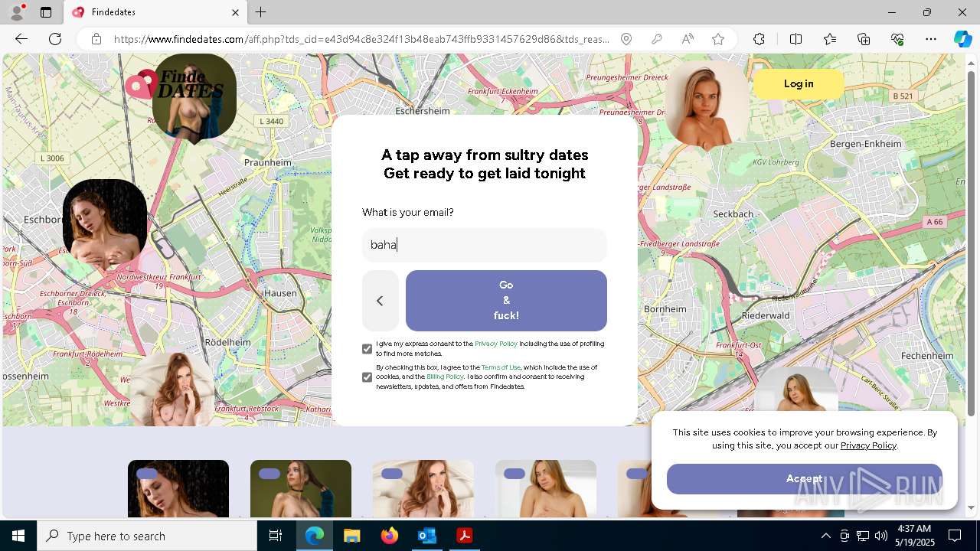
Task: Open the notification center icon
Action: [x=955, y=536]
